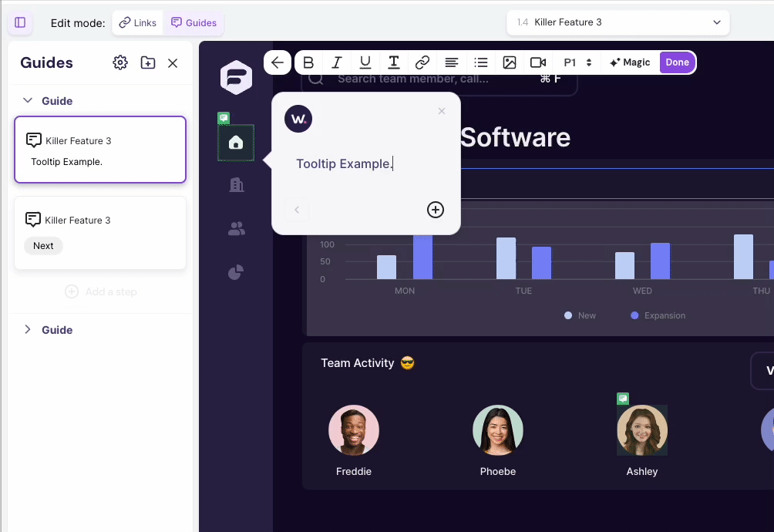The height and width of the screenshot is (532, 774).
Task: Click the Expansion legend item
Action: tap(658, 315)
